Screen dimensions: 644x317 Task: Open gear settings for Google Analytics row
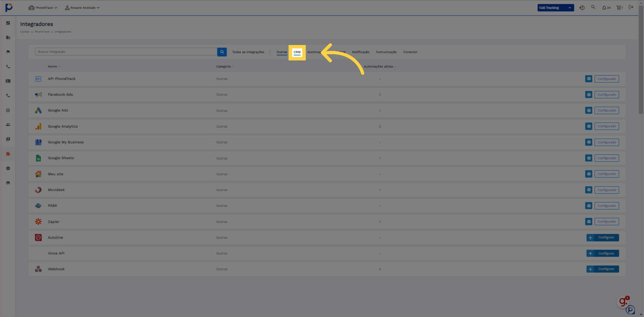coord(589,126)
